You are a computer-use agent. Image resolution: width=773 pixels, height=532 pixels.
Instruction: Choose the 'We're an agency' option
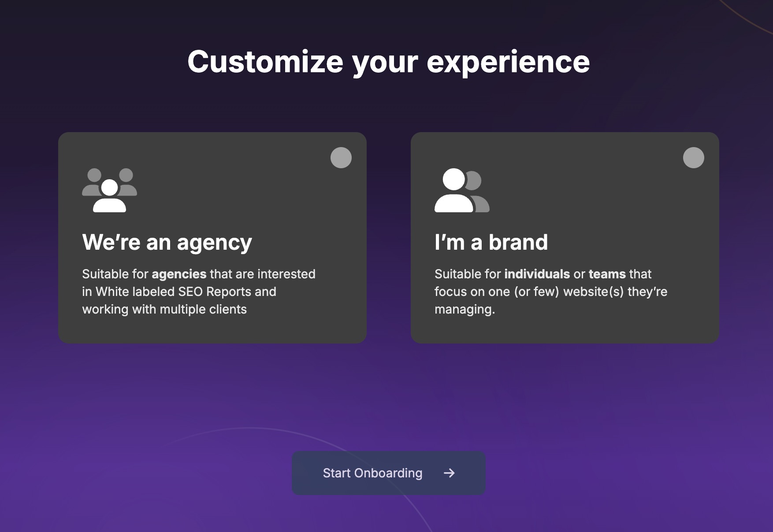coord(213,236)
